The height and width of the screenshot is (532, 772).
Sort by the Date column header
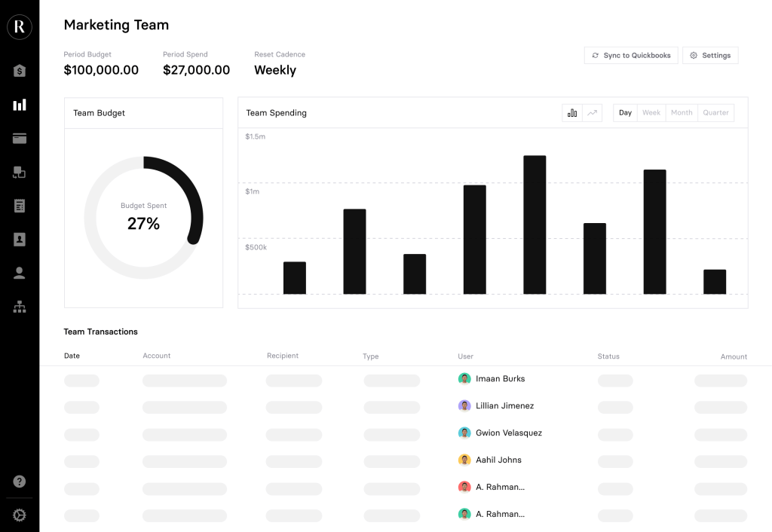coord(72,356)
